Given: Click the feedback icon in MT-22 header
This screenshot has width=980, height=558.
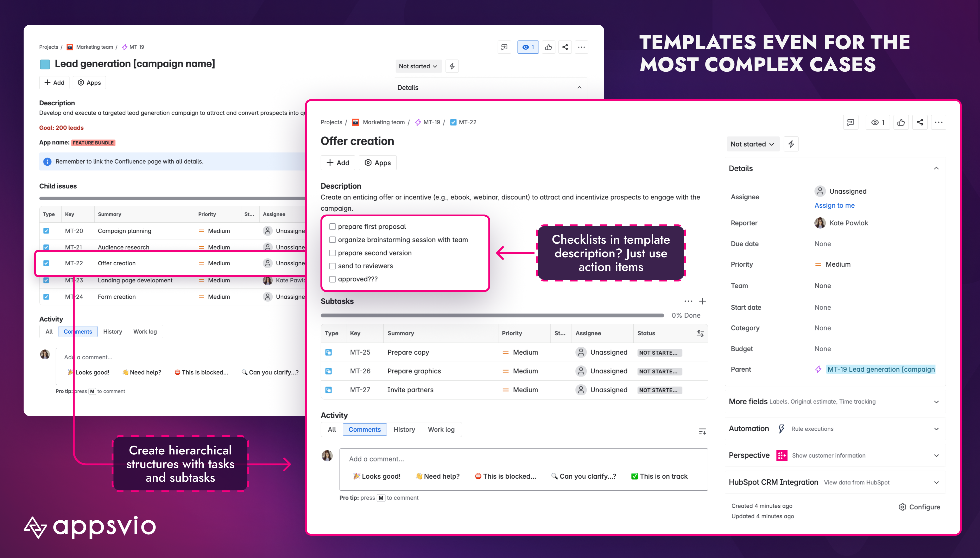Looking at the screenshot, I should [x=851, y=122].
